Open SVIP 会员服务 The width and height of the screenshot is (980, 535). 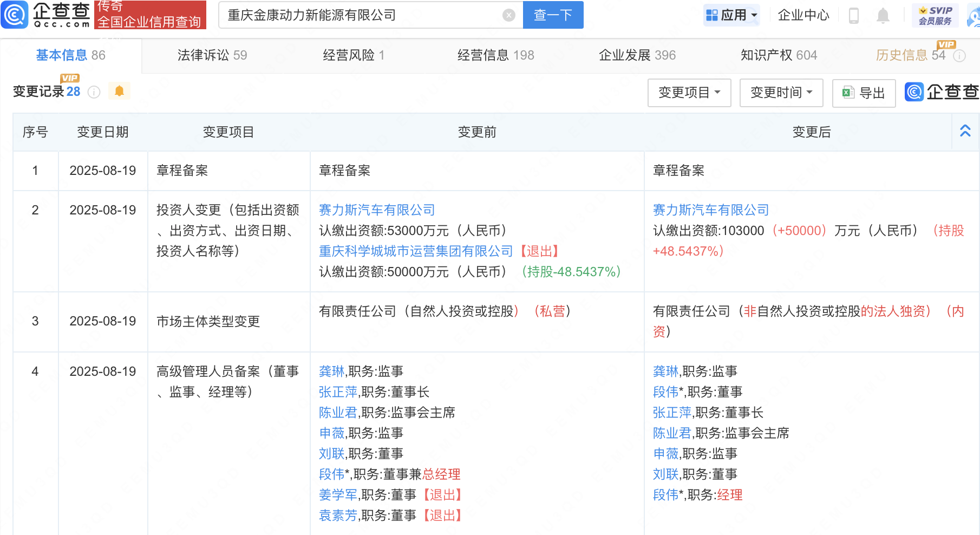tap(935, 15)
